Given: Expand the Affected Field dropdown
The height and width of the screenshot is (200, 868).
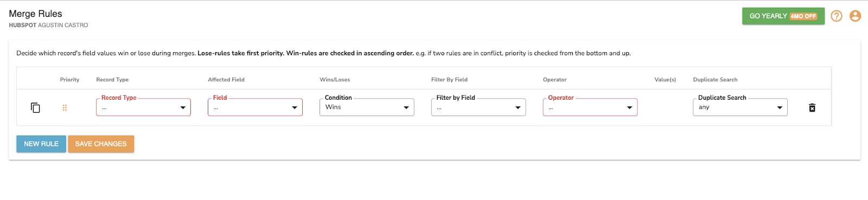Looking at the screenshot, I should point(255,107).
